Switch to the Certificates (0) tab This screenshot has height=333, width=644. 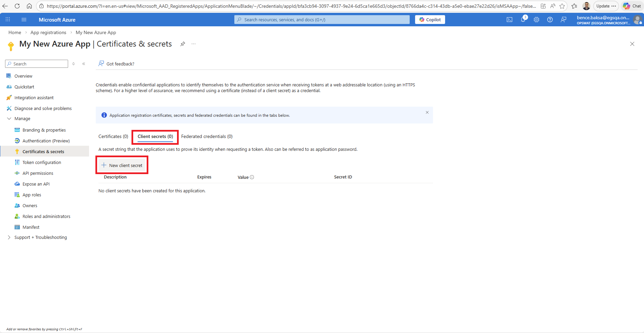(x=113, y=136)
